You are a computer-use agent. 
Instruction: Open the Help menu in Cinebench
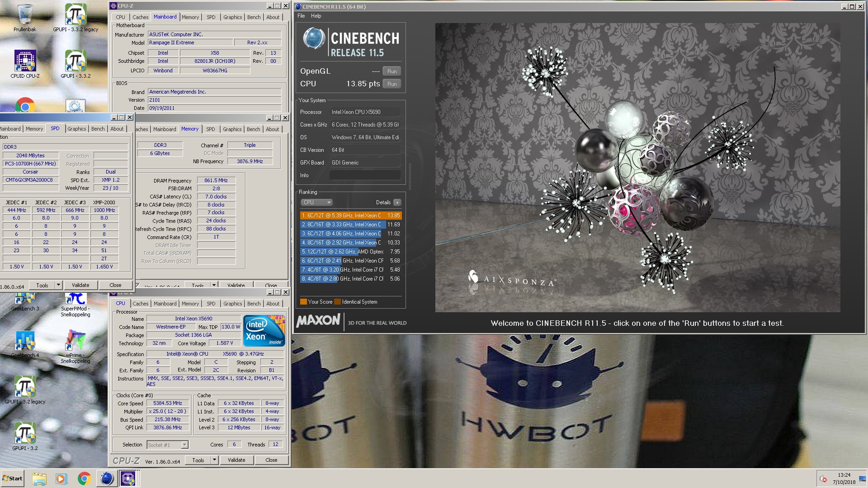tap(316, 16)
